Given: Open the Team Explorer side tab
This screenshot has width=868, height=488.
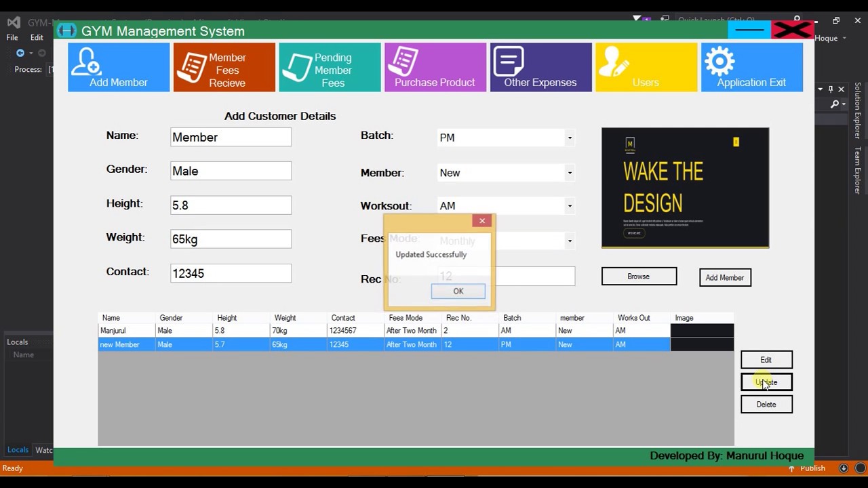Looking at the screenshot, I should [858, 171].
